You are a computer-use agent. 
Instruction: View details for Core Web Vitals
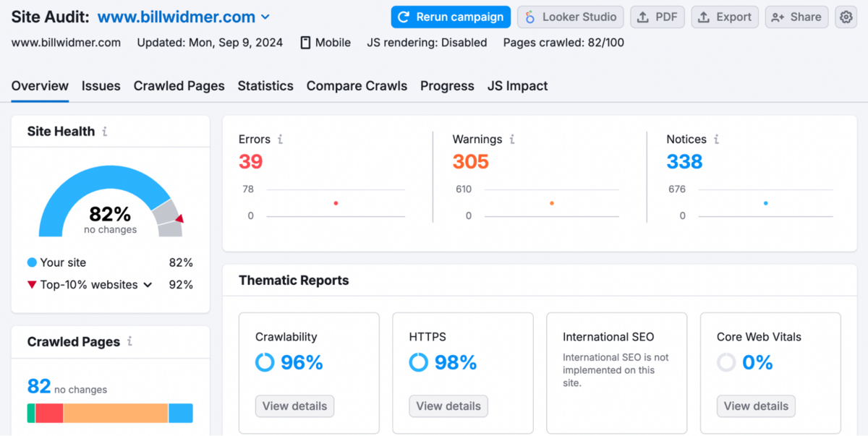[756, 406]
